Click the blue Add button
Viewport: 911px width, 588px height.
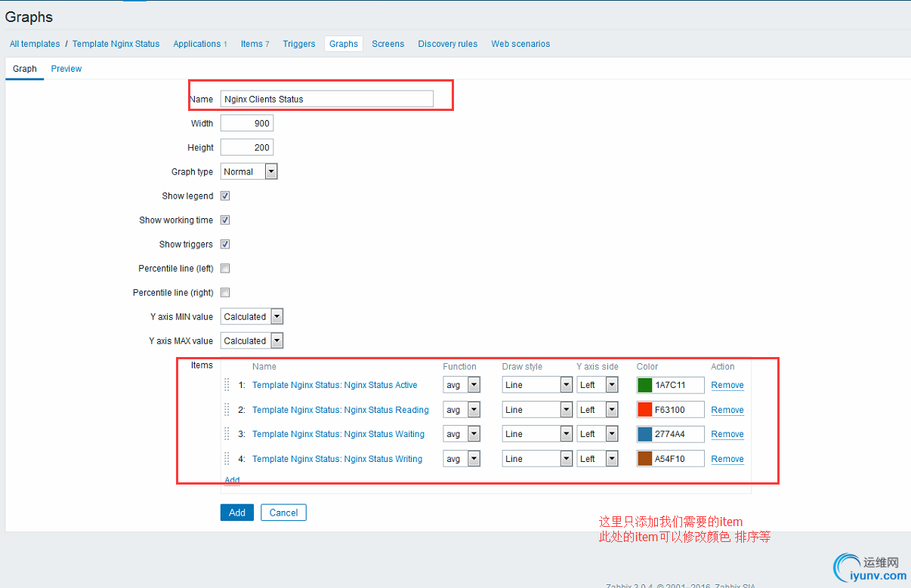[237, 513]
